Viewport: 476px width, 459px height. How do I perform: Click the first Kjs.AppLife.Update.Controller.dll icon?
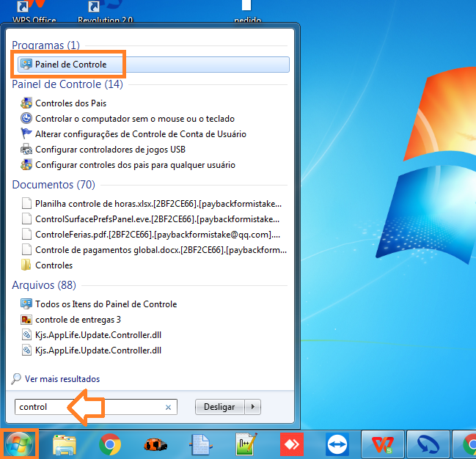tap(26, 335)
